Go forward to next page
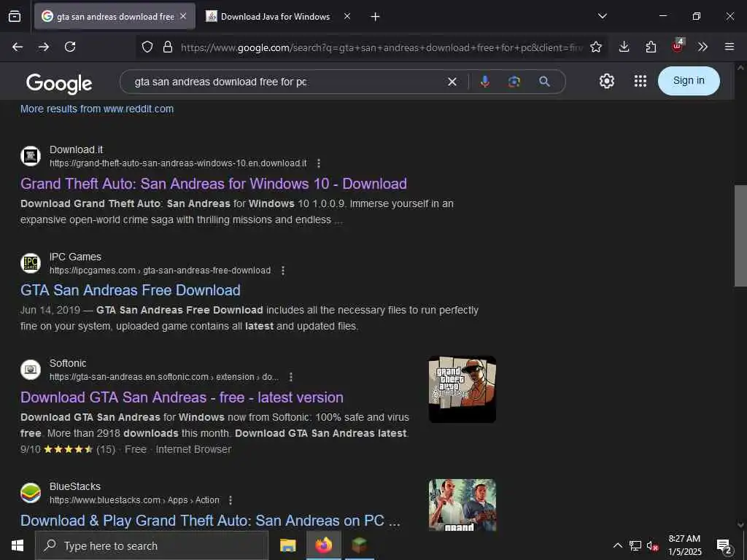 point(44,47)
